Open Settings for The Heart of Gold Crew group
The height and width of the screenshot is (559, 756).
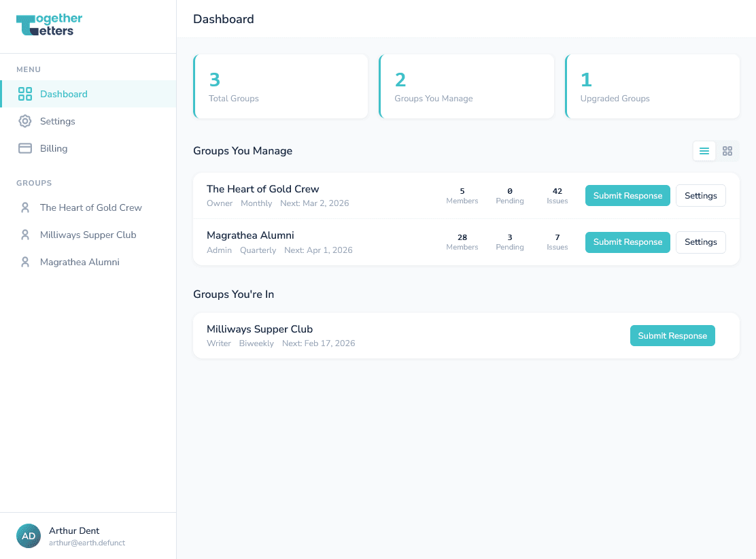700,195
